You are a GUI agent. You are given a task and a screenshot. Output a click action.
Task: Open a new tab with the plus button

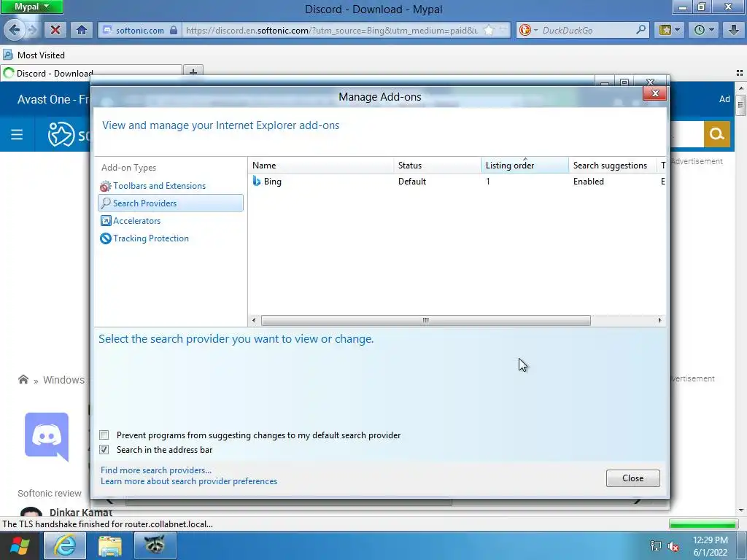(x=193, y=72)
